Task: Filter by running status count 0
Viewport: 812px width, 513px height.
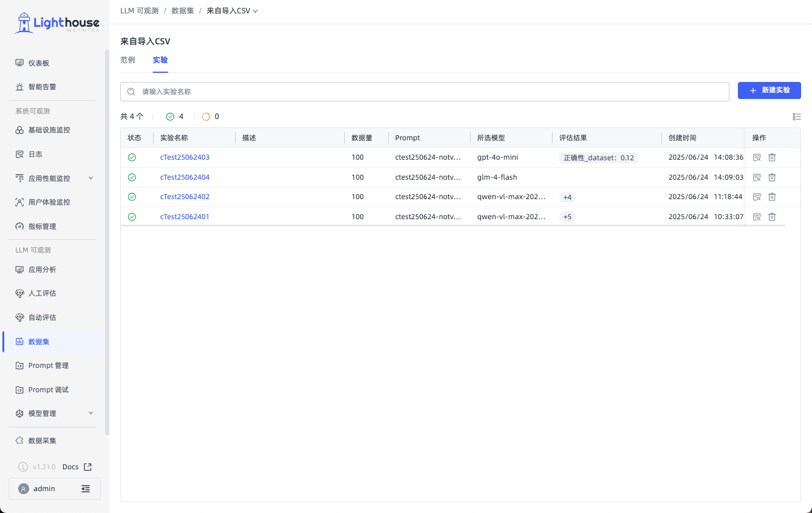Action: (x=210, y=117)
